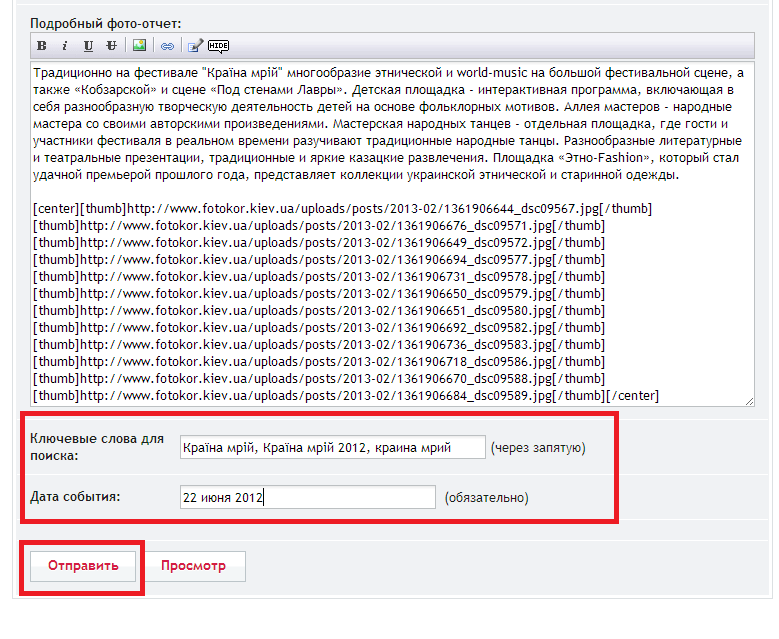Screen dimensions: 779x639
Task: Click the dsc09580.jpg thumb line
Action: [318, 311]
